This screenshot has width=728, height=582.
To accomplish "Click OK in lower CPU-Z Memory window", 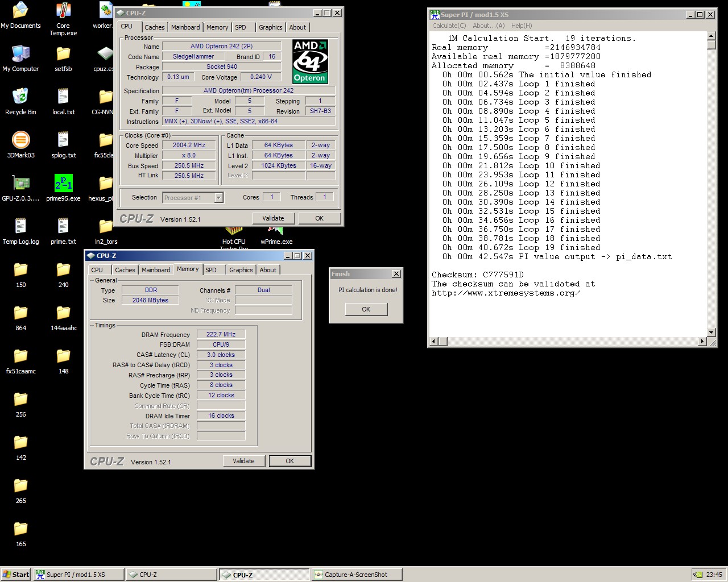I will coord(290,461).
